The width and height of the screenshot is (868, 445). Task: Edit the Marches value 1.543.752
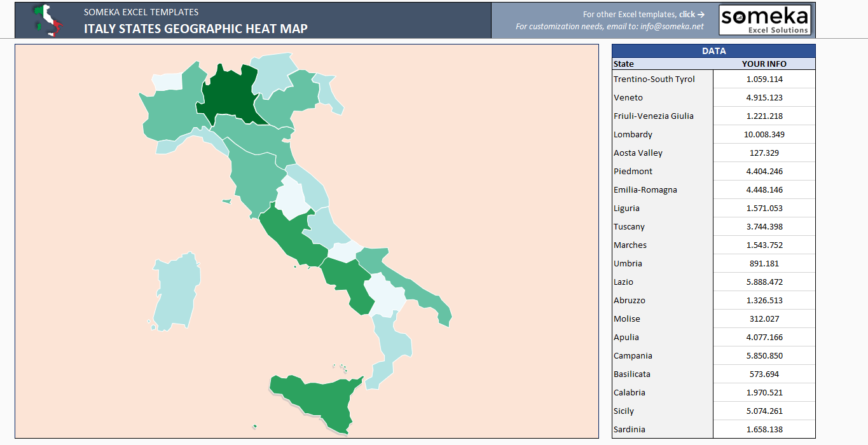pos(764,245)
